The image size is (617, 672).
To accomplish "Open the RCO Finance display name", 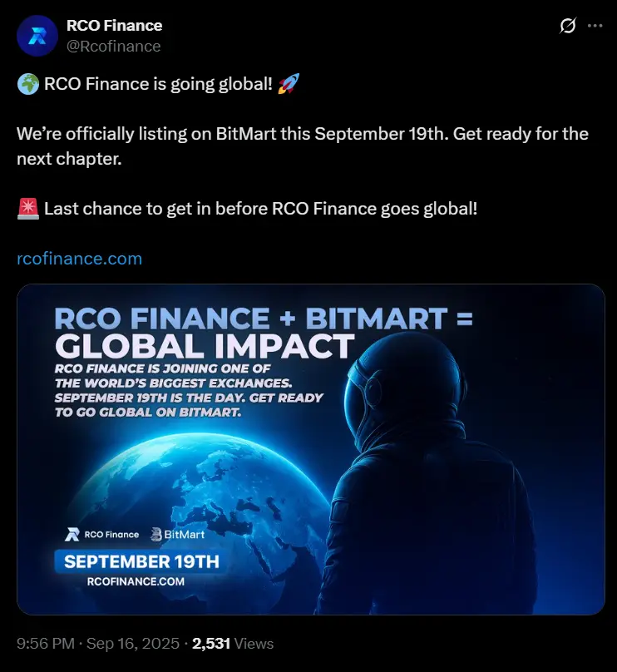I will pos(114,26).
